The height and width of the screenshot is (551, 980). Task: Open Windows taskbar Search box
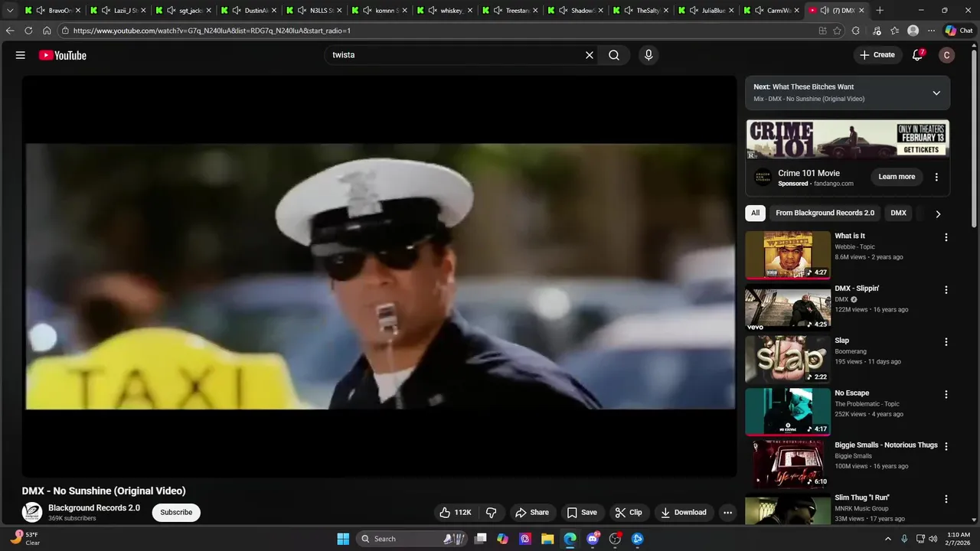(x=412, y=539)
